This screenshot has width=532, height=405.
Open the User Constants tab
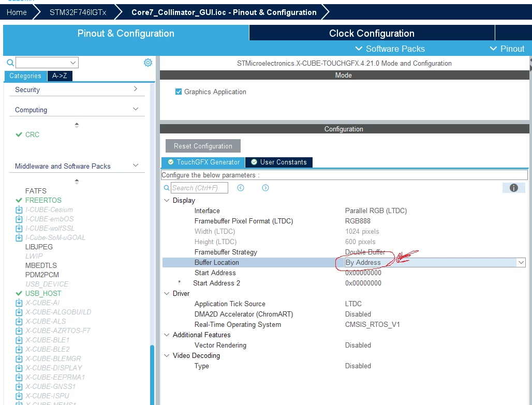tap(279, 162)
